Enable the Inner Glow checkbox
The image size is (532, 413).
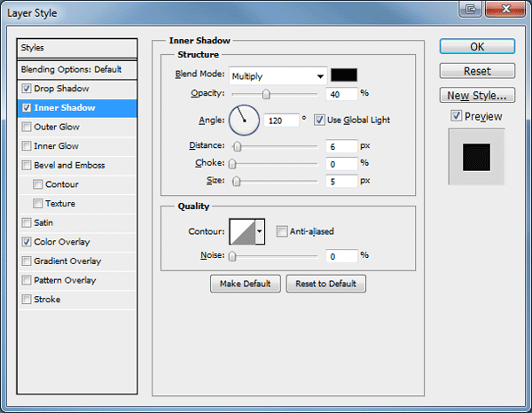(x=27, y=146)
